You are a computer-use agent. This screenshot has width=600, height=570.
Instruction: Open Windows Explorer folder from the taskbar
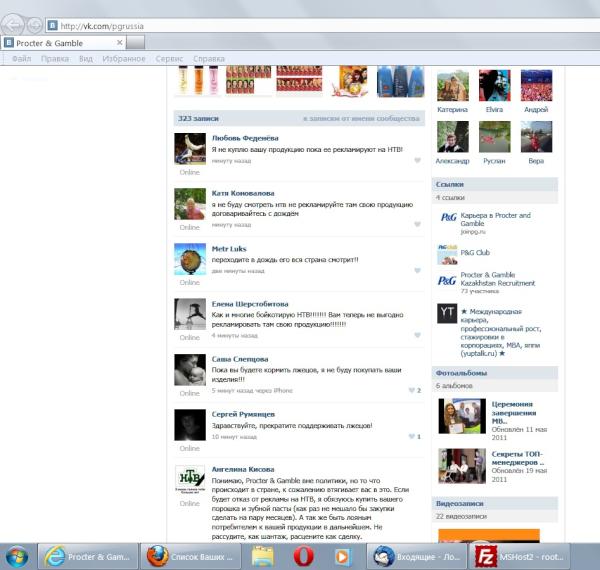click(262, 557)
